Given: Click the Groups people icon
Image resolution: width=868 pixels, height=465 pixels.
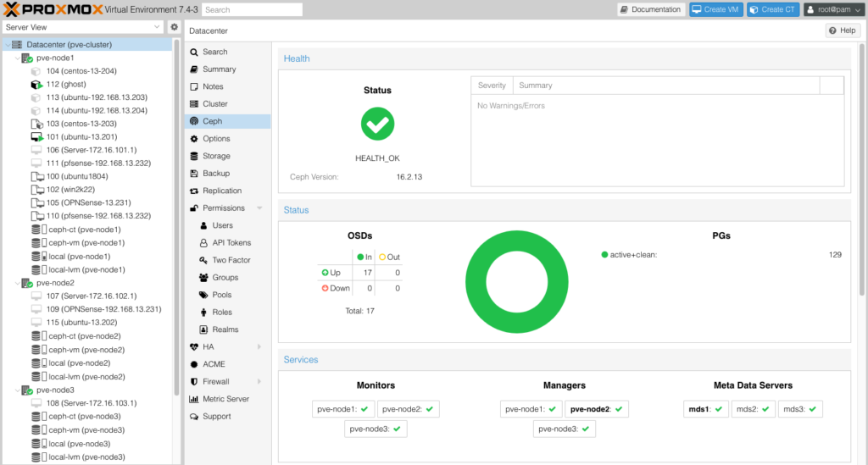Looking at the screenshot, I should pyautogui.click(x=203, y=278).
